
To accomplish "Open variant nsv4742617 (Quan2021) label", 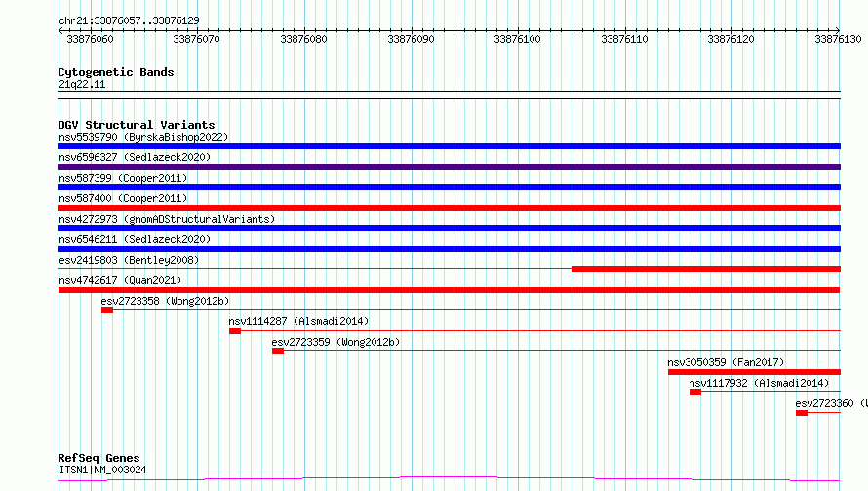I will click(x=120, y=280).
